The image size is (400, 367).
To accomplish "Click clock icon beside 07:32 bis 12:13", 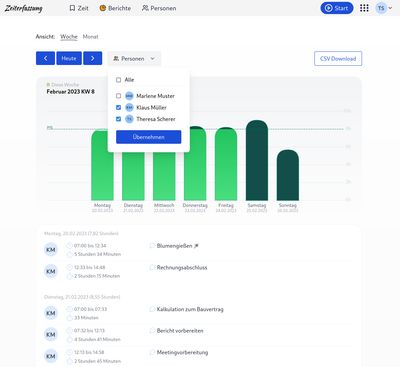I will pyautogui.click(x=69, y=331).
